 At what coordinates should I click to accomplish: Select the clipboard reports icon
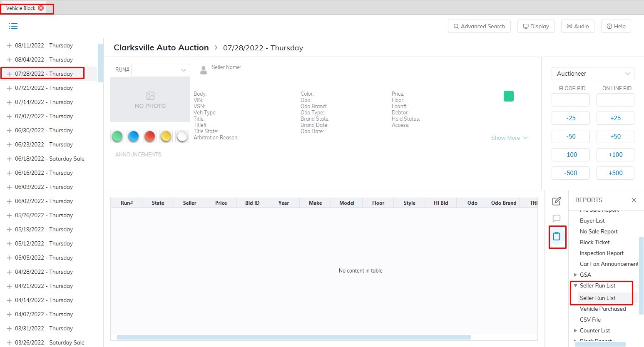pos(557,236)
